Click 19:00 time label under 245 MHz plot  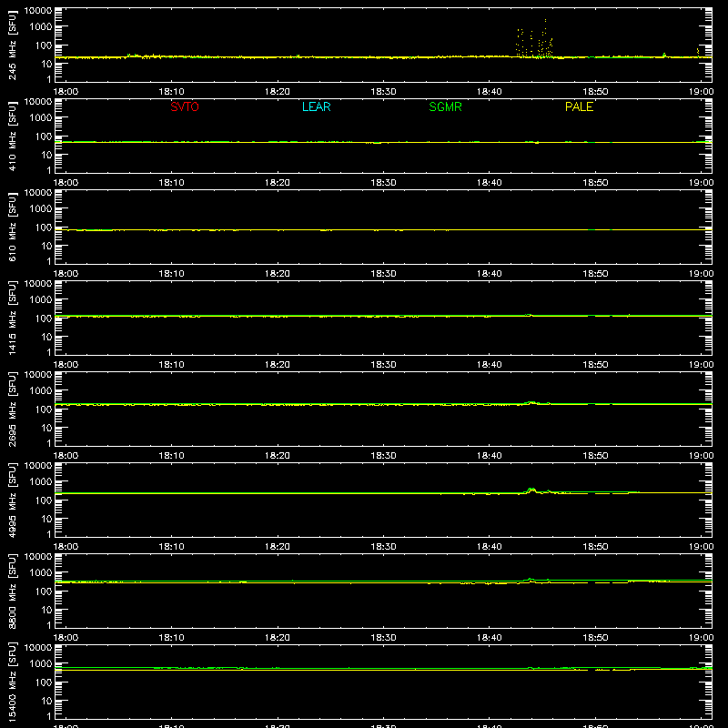pos(701,92)
